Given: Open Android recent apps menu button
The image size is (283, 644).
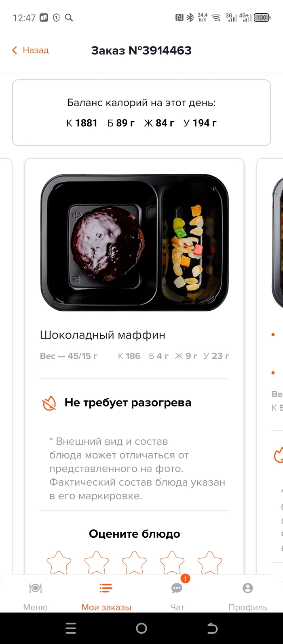Looking at the screenshot, I should [71, 628].
